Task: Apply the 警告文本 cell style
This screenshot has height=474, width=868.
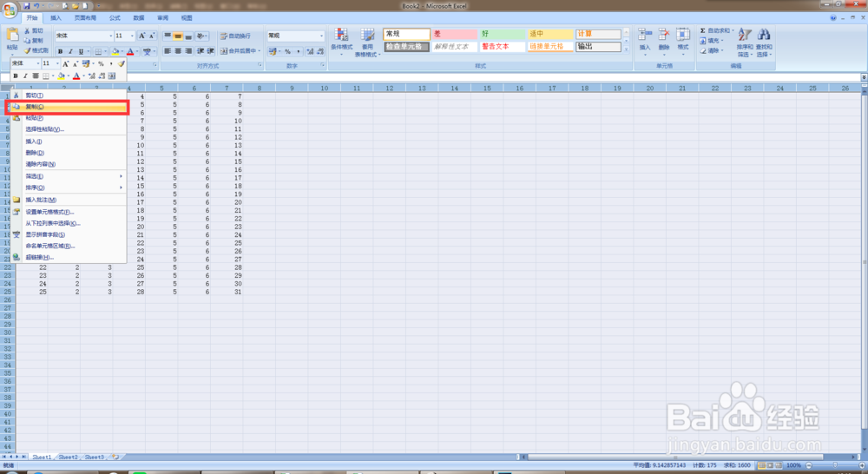Action: (x=502, y=47)
